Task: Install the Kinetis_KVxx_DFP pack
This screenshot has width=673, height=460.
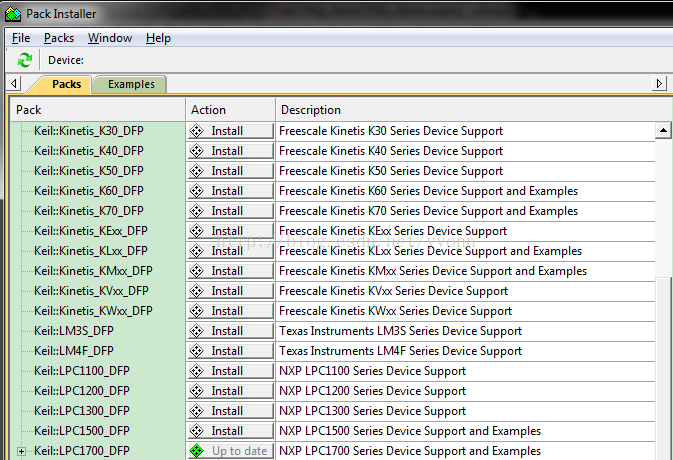Action: (x=230, y=291)
